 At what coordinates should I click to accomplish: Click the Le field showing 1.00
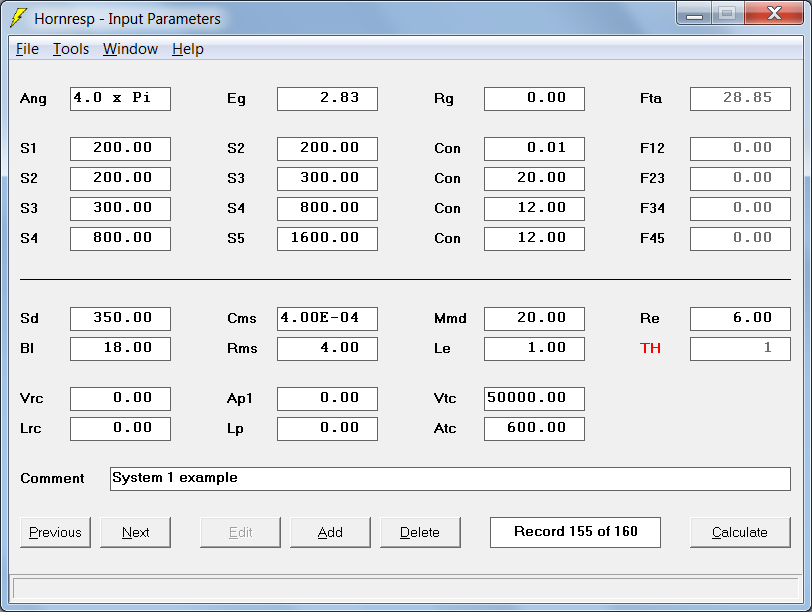(534, 348)
